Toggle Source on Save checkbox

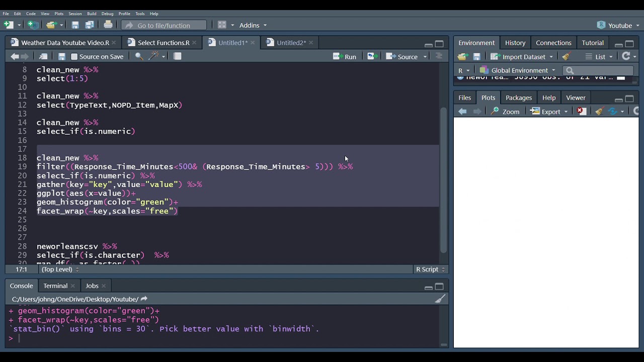pos(74,57)
